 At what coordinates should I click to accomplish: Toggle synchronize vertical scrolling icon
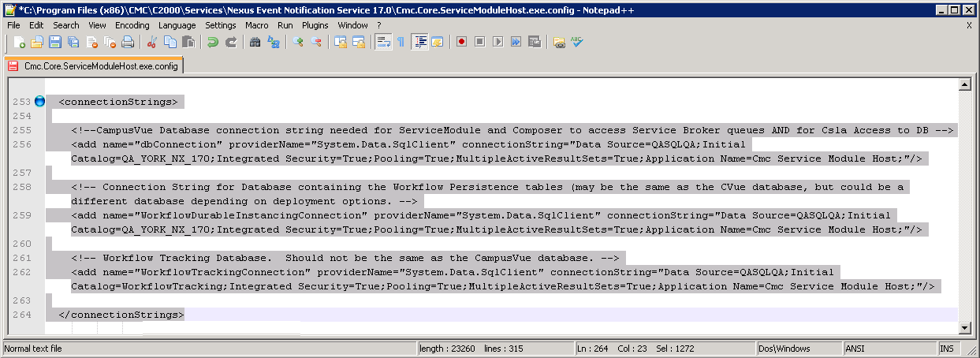pyautogui.click(x=340, y=42)
